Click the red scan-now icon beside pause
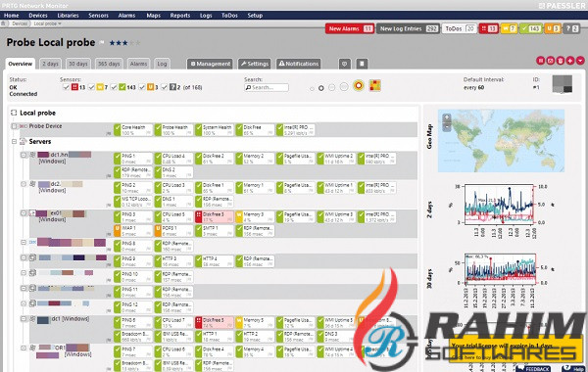Image resolution: width=588 pixels, height=372 pixels. tap(550, 61)
